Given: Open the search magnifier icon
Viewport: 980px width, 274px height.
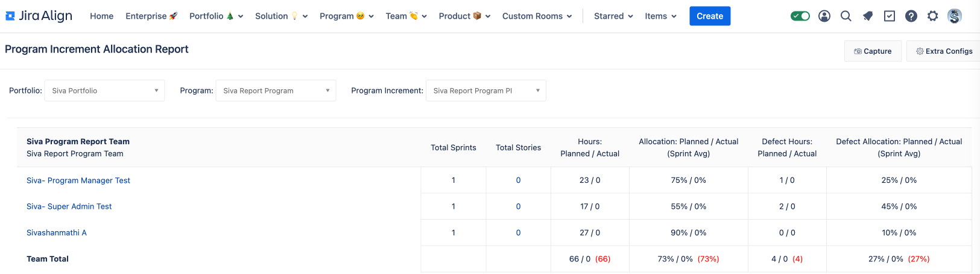Looking at the screenshot, I should (846, 16).
